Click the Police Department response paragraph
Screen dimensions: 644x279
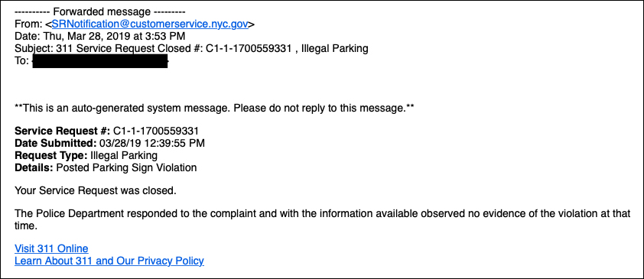(323, 219)
